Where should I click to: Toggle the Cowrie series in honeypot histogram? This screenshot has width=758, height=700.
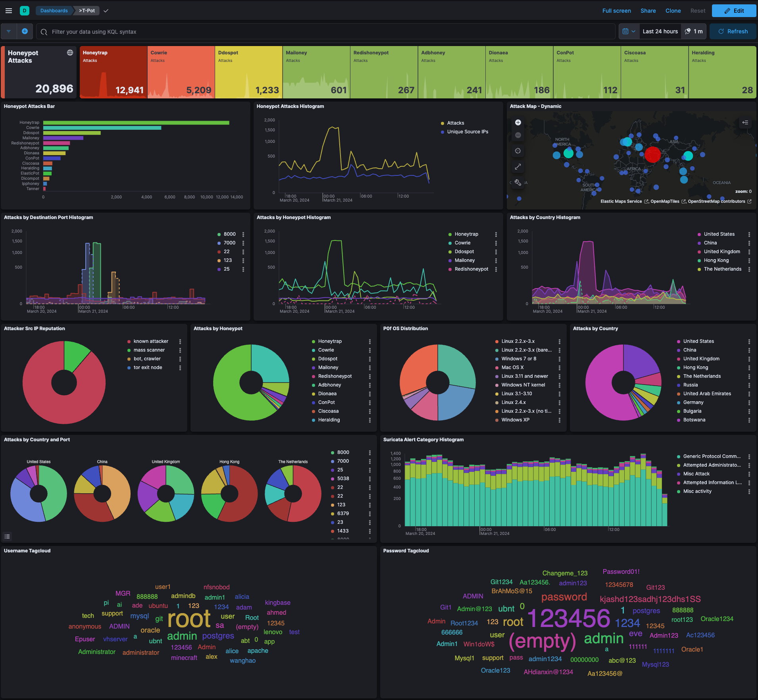coord(462,243)
